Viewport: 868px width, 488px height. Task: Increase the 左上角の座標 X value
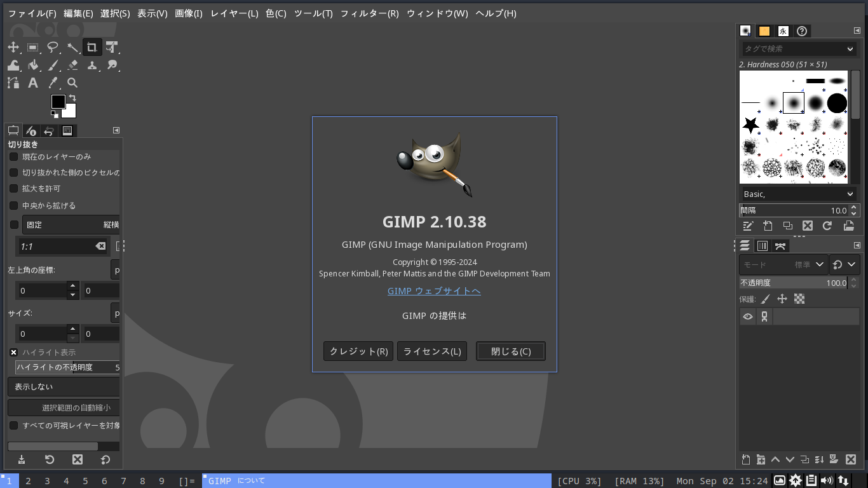pos(73,286)
